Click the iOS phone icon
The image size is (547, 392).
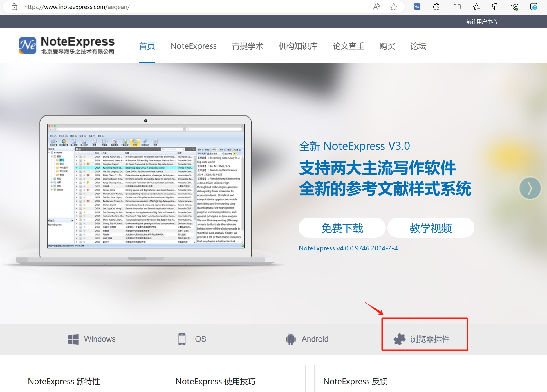click(x=182, y=339)
